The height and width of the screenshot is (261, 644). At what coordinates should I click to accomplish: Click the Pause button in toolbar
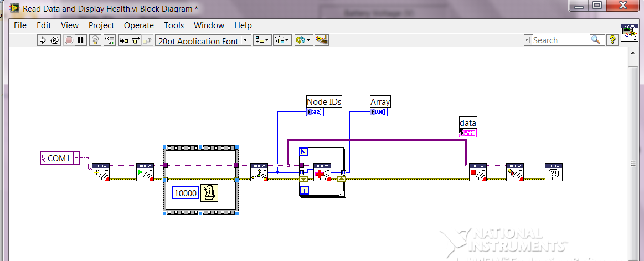pyautogui.click(x=81, y=40)
